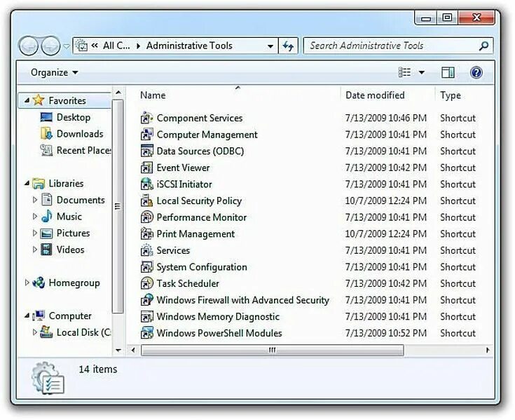Click the refresh address bar button
The height and width of the screenshot is (420, 515).
288,46
